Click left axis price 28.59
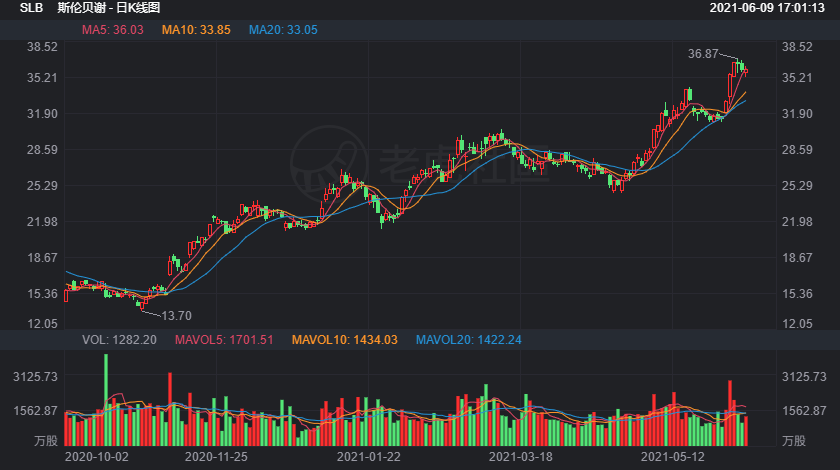 pos(42,150)
